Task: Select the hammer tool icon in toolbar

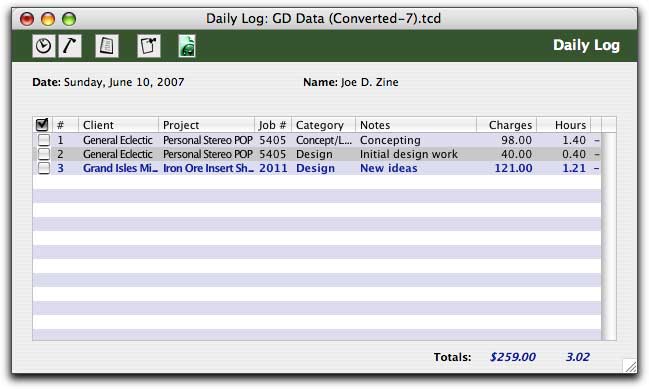Action: click(x=70, y=46)
